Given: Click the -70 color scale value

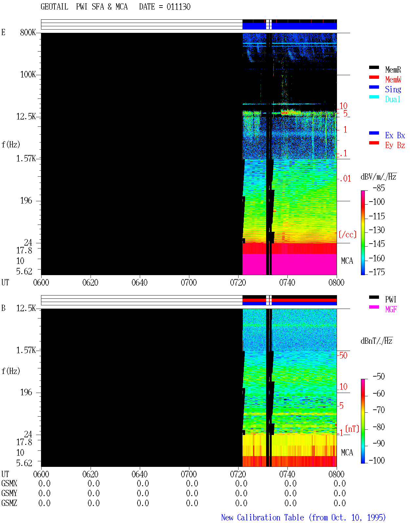Looking at the screenshot, I should 379,410.
